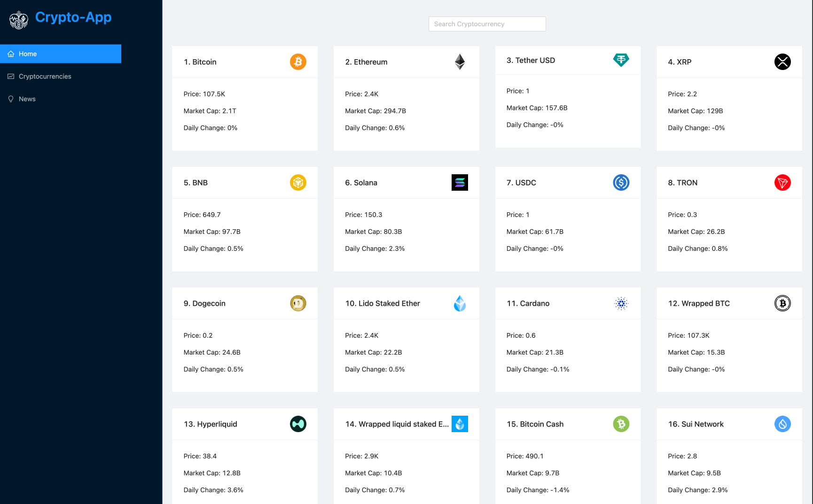Click Wrapped liquid staked Price: 2.9K text
Viewport: 813px width, 504px height.
[x=362, y=456]
